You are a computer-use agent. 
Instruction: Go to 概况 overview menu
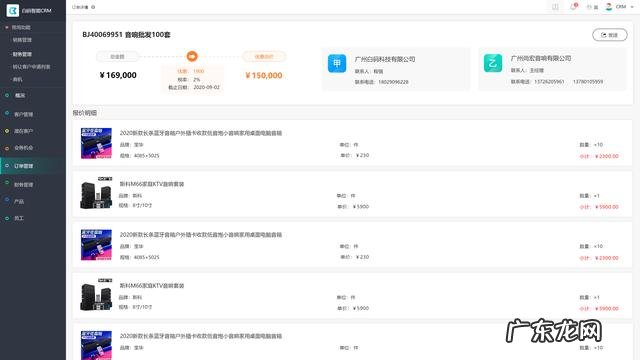tap(20, 95)
